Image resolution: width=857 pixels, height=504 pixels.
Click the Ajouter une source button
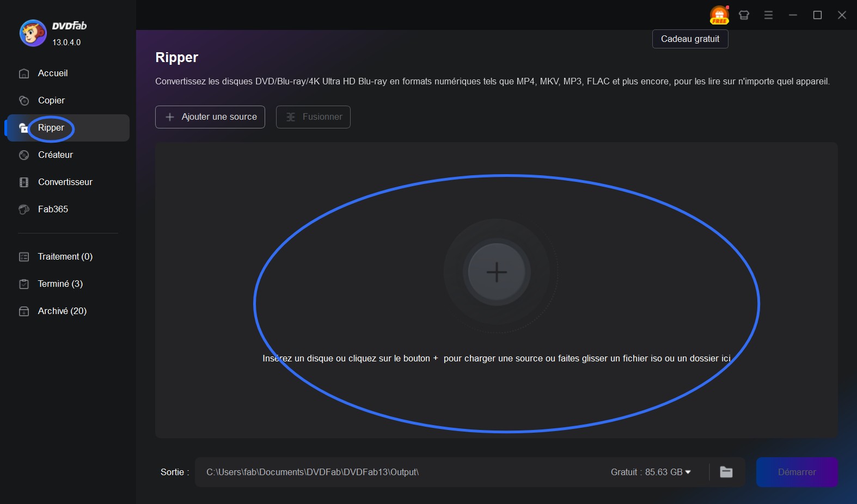click(x=210, y=117)
